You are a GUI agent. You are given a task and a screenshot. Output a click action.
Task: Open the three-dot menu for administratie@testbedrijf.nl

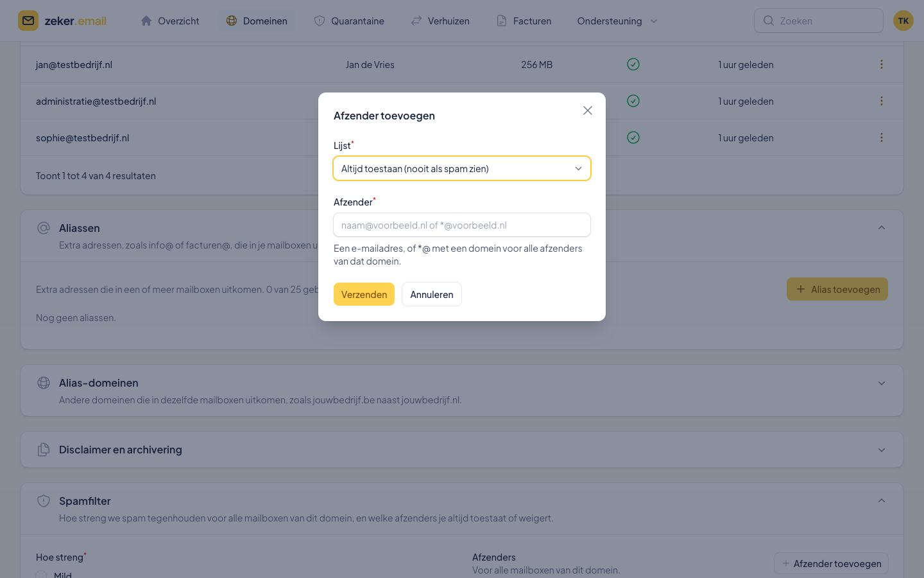882,101
